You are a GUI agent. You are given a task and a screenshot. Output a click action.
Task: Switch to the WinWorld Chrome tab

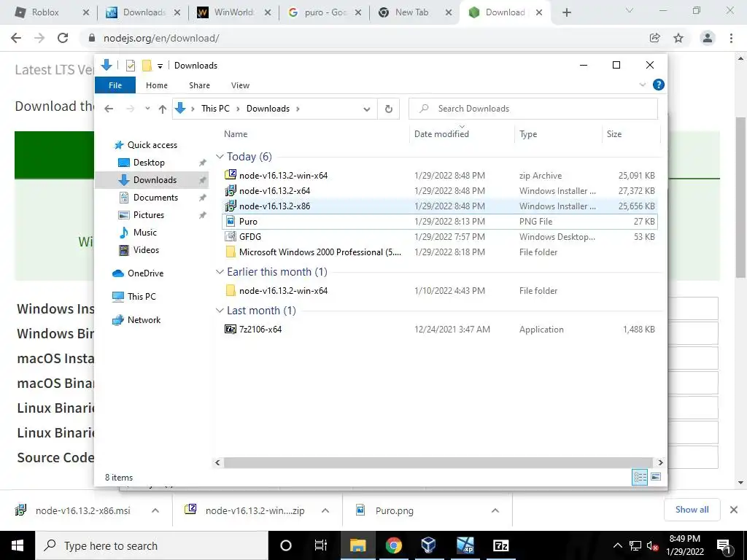pos(233,12)
